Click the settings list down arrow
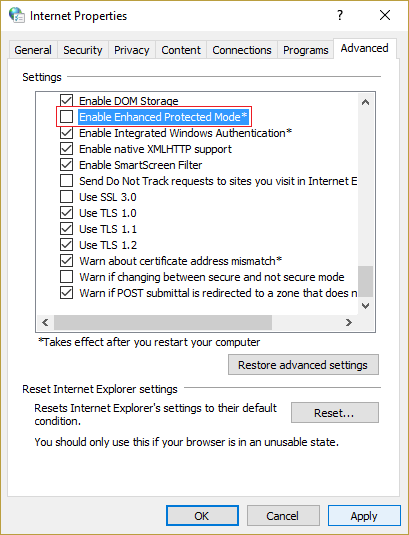Screen dimensions: 409x535 click(x=365, y=305)
